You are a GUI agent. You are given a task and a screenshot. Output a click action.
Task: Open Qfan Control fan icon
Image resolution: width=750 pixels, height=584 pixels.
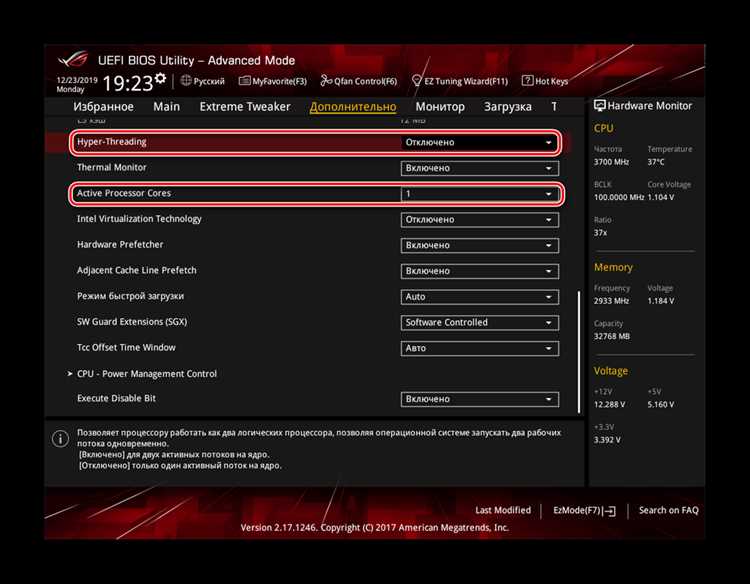[326, 81]
